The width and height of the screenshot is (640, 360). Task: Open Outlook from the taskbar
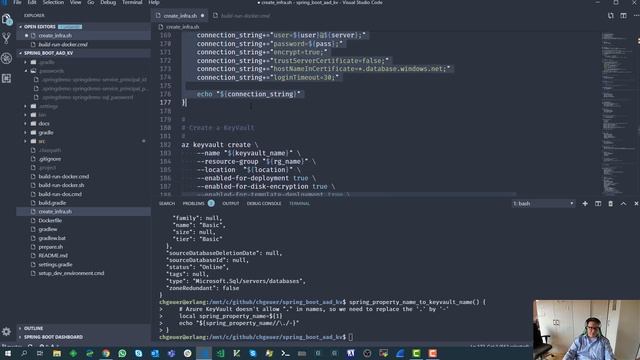point(155,353)
